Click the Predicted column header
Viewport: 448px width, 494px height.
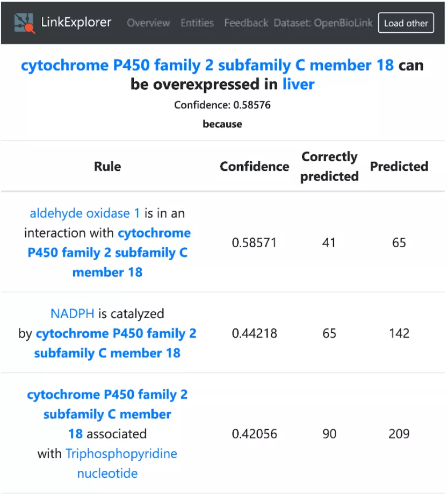[x=399, y=166]
